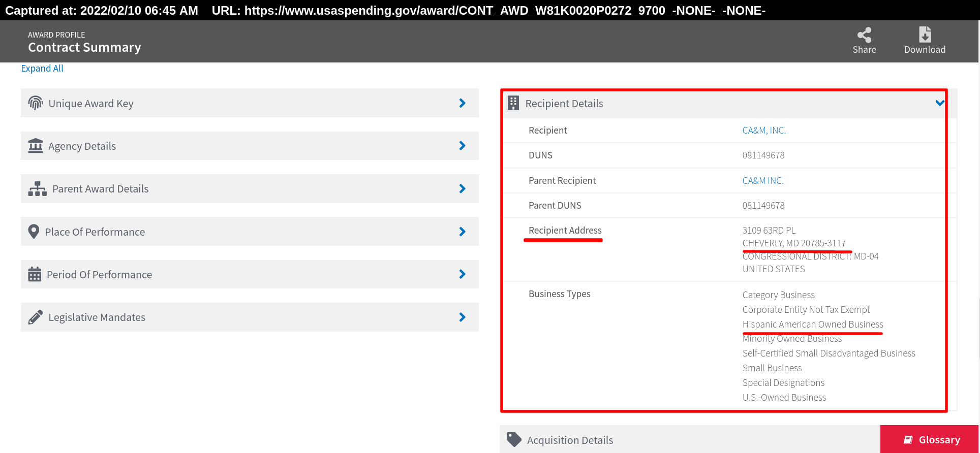Click Corporate Entity Not Tax Exempt text
Screen dimensions: 980x453
coord(806,310)
